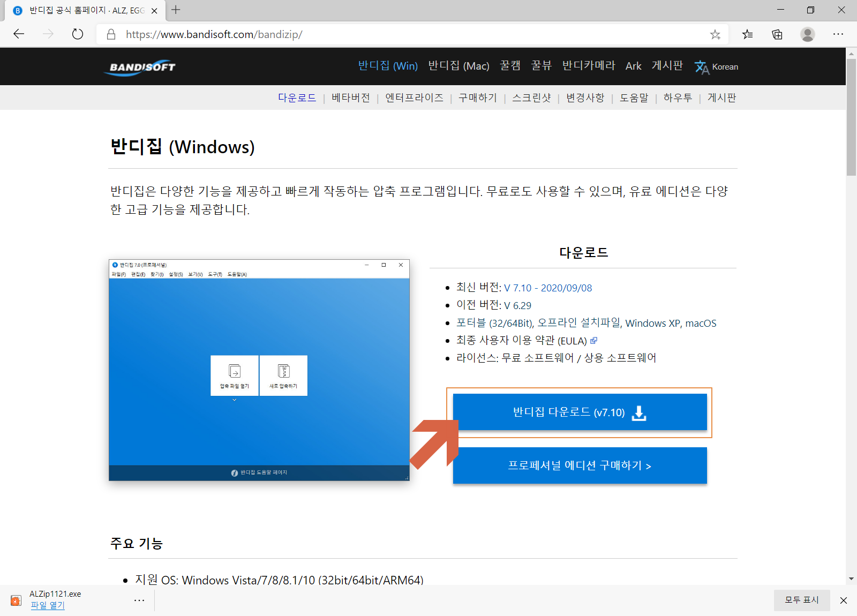Click ALZip1121.exe file icon

[x=16, y=600]
